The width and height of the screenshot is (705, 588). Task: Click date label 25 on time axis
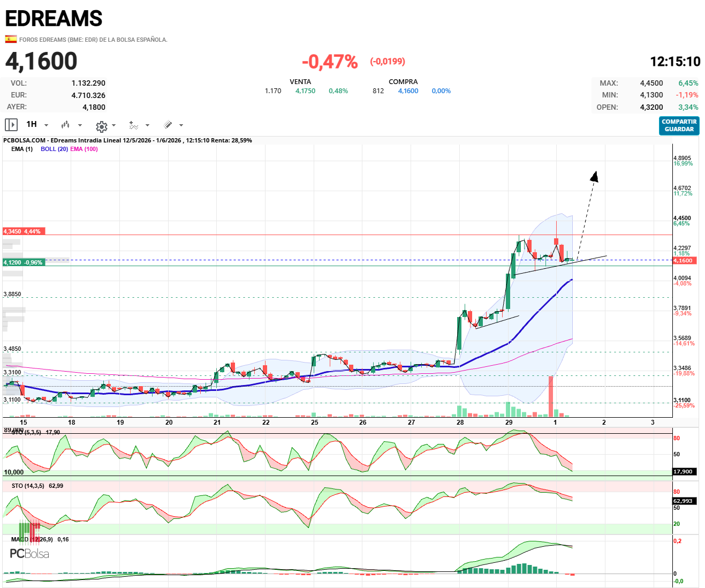click(x=314, y=422)
